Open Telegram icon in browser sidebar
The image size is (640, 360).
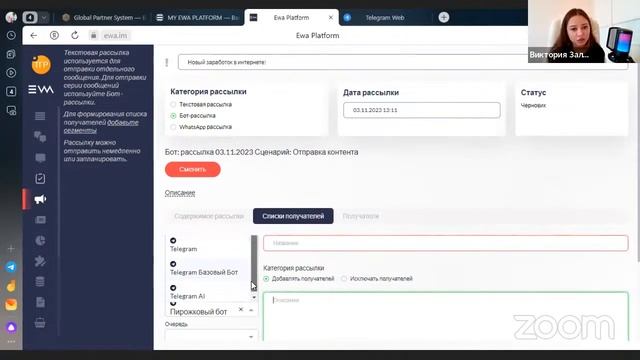click(11, 267)
